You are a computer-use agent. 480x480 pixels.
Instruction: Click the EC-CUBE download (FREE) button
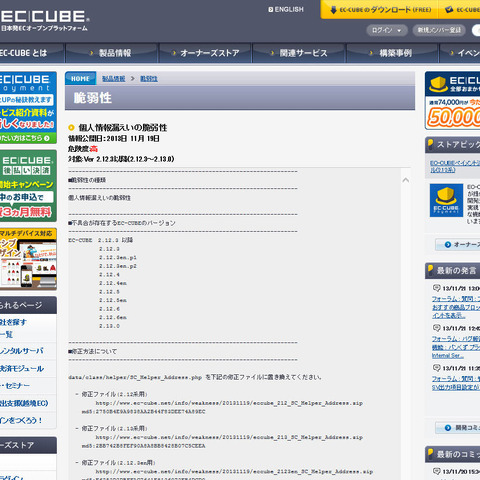click(380, 10)
